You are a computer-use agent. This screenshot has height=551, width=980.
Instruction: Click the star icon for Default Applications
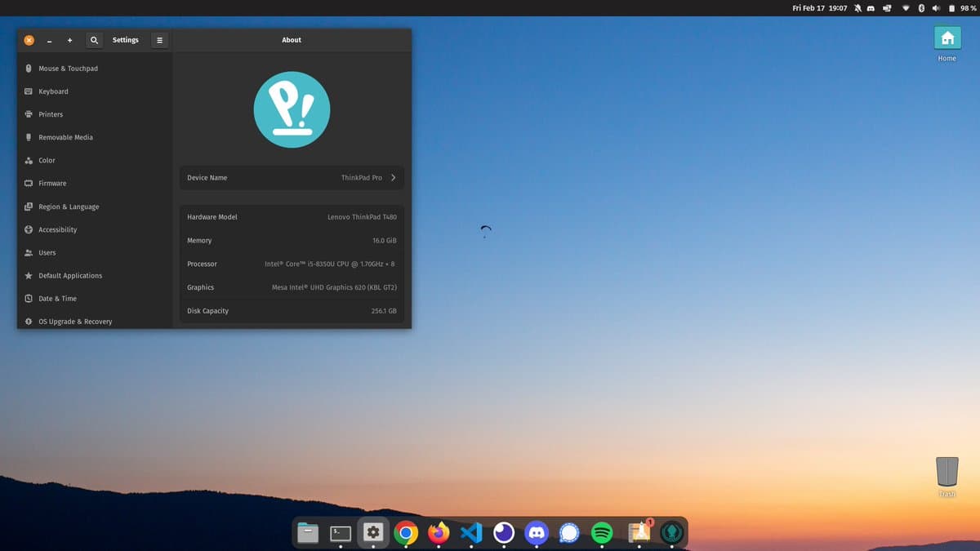(29, 275)
